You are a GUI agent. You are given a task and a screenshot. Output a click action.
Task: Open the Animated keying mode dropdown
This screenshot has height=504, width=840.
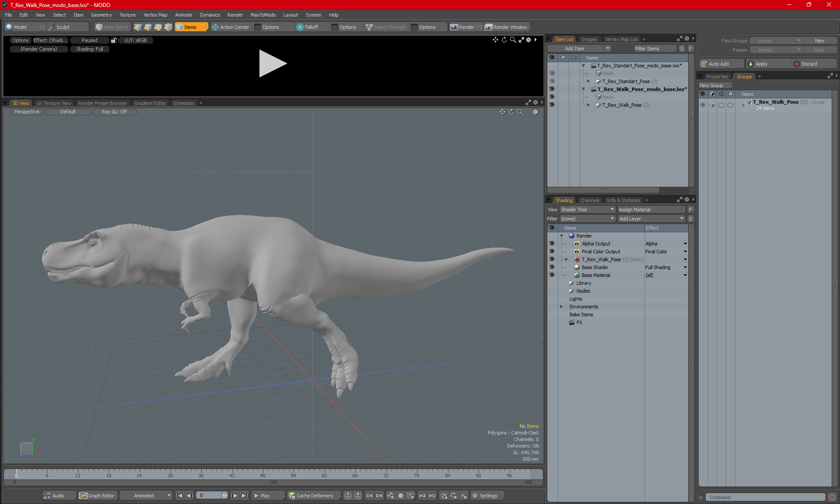(x=146, y=496)
